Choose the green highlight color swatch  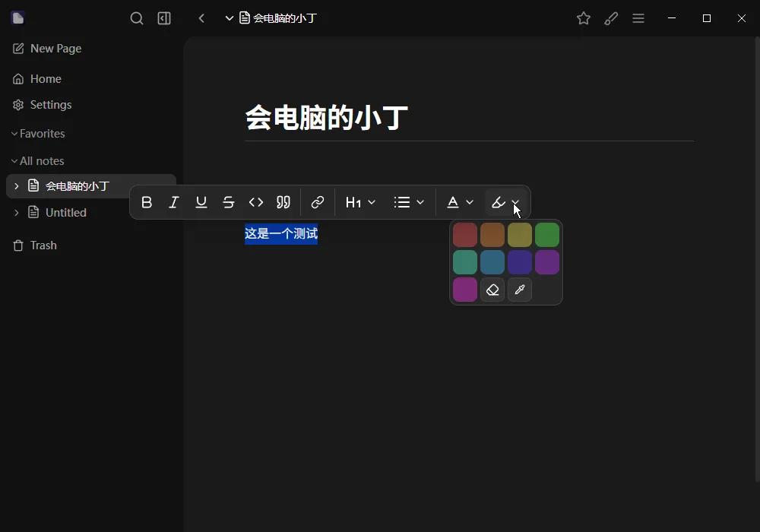click(547, 235)
